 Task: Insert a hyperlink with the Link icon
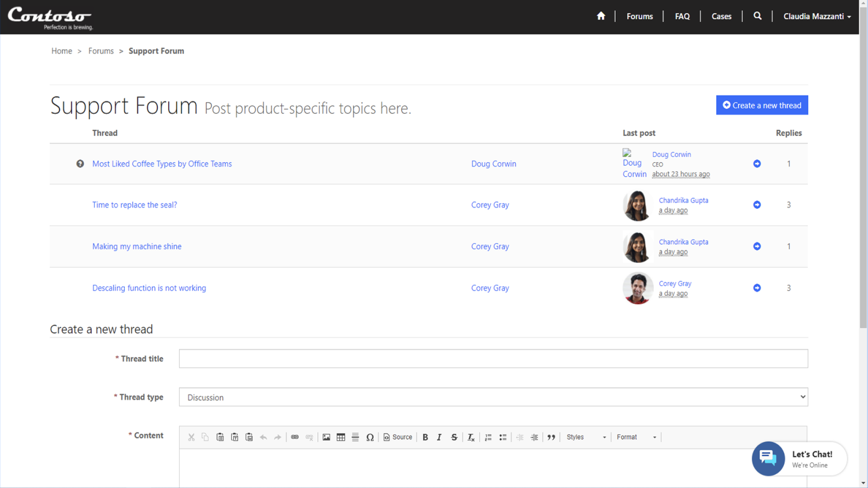(x=295, y=437)
